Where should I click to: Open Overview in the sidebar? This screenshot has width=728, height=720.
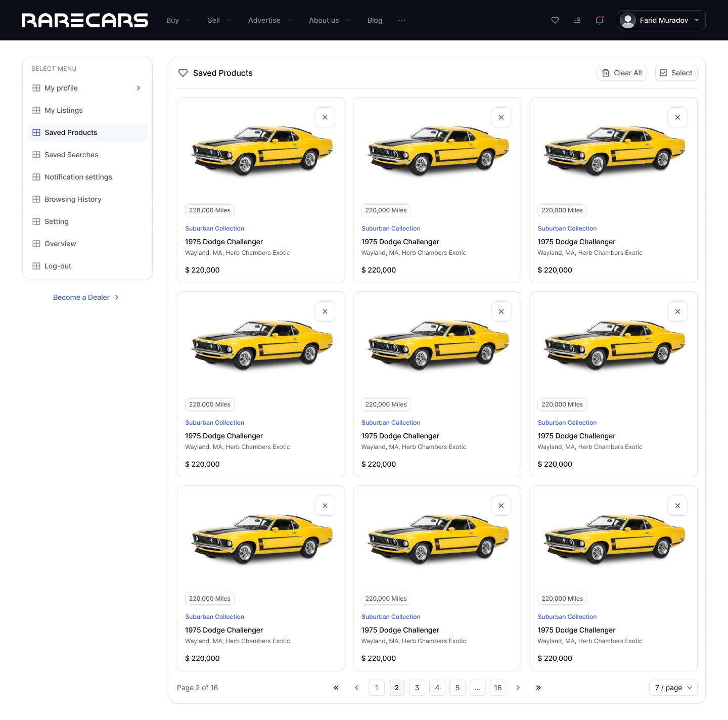(87, 244)
